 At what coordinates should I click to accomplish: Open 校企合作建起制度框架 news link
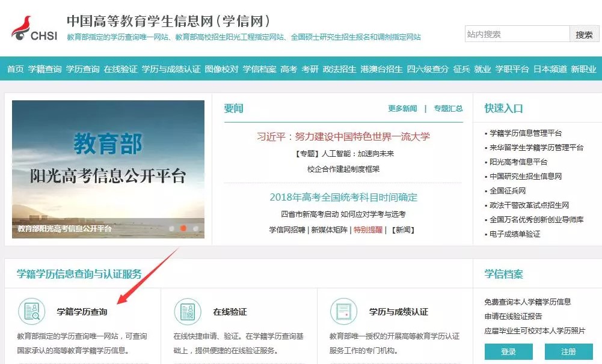[343, 169]
